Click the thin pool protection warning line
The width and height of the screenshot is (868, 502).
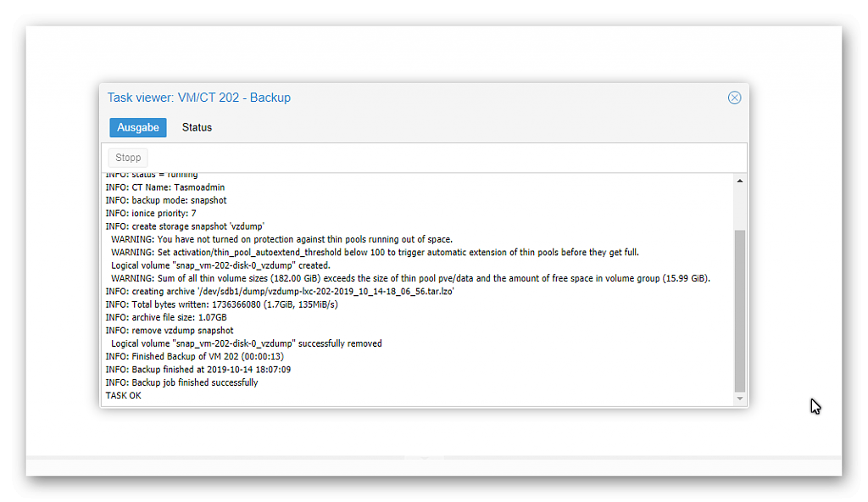click(x=281, y=239)
